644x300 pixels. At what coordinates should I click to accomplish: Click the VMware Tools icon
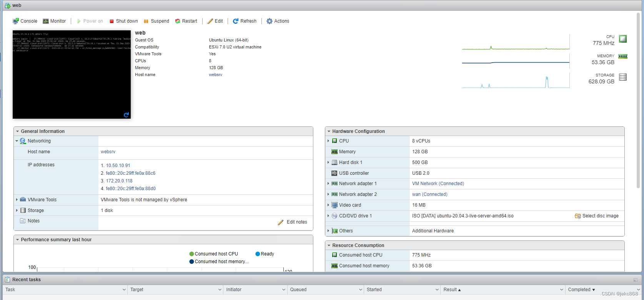[x=23, y=200]
